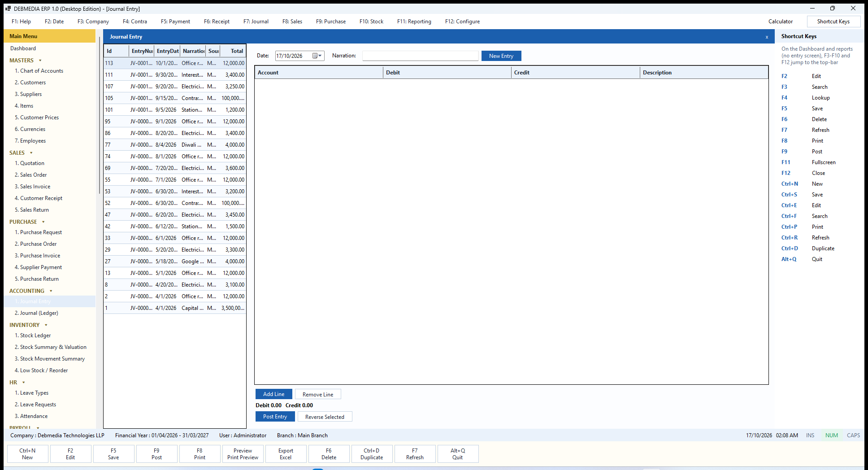The width and height of the screenshot is (868, 470).
Task: Close the Journal Entry panel with x
Action: (x=767, y=37)
